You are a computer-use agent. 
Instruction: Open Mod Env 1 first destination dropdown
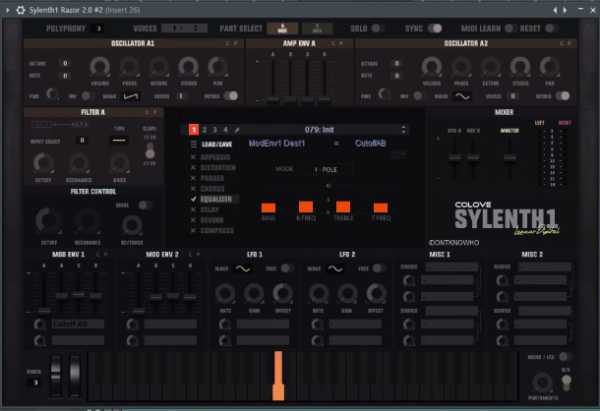[x=78, y=325]
